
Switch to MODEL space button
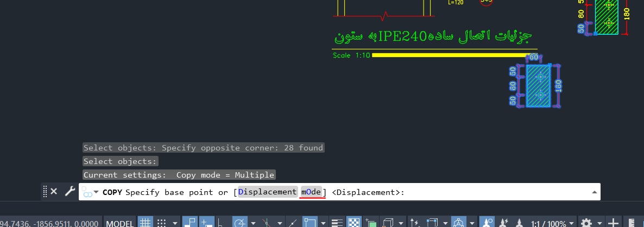pos(119,224)
